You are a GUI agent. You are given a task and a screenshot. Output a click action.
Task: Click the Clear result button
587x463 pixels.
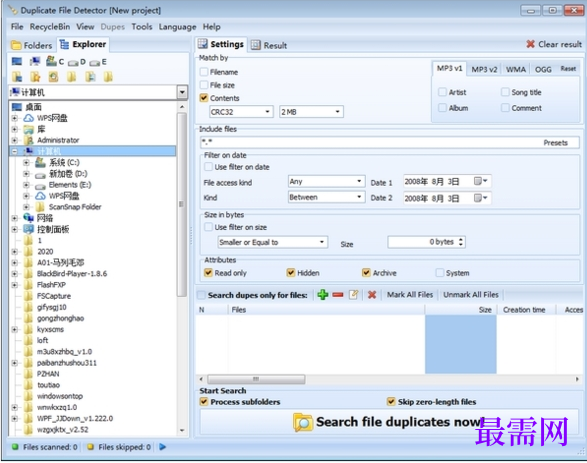pyautogui.click(x=554, y=44)
